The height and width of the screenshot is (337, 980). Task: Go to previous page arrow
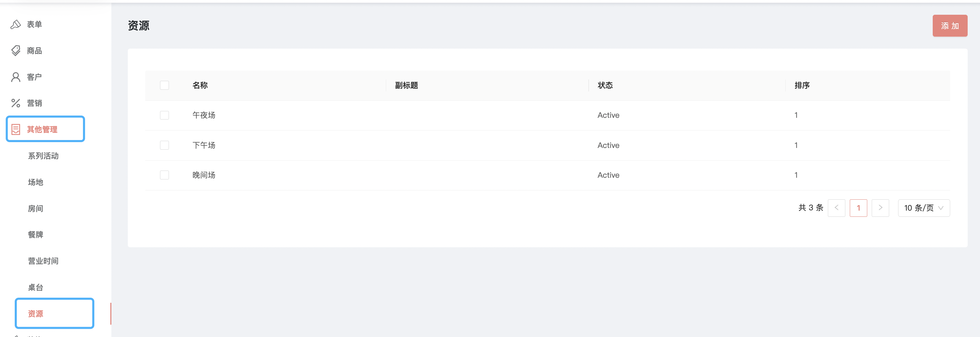tap(836, 208)
